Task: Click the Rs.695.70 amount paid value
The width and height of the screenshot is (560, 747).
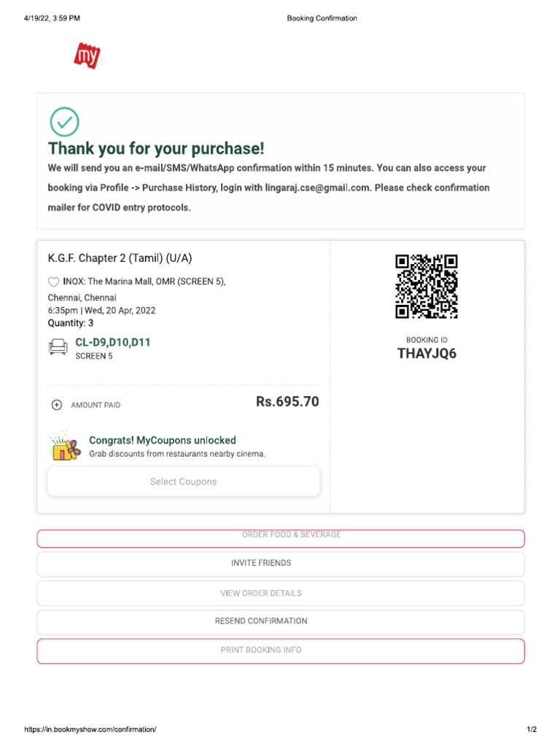Action: coord(287,402)
